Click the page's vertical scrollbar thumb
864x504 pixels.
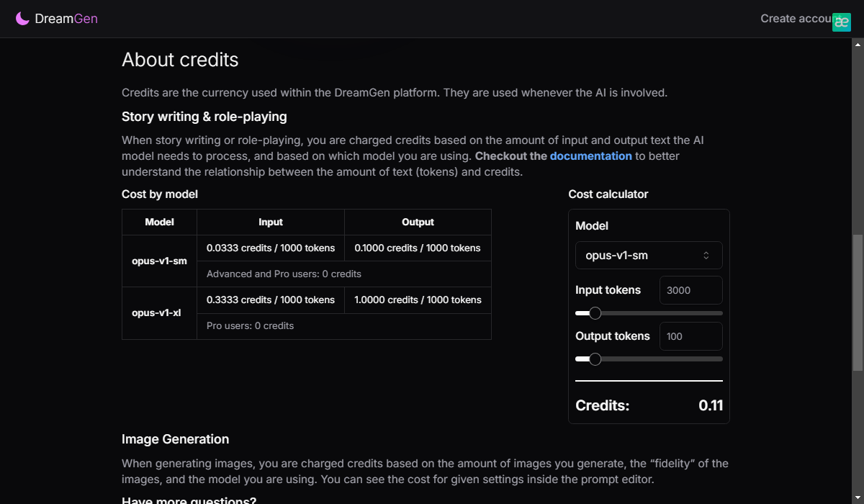pos(858,302)
